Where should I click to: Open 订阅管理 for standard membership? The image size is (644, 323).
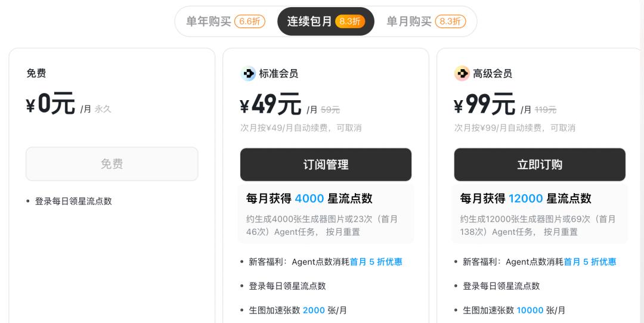pyautogui.click(x=326, y=164)
